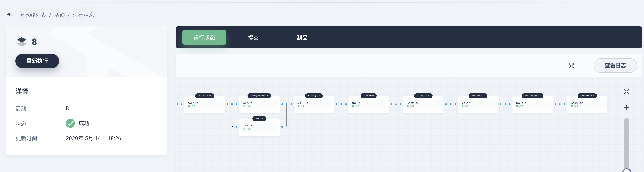Open the deploy to prod stage card
The image size is (644, 172).
(x=587, y=105)
